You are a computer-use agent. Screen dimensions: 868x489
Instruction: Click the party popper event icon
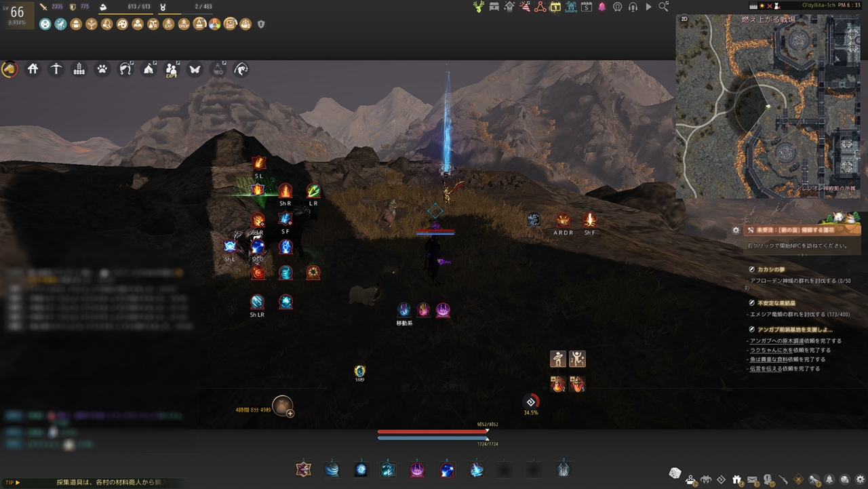click(x=524, y=7)
